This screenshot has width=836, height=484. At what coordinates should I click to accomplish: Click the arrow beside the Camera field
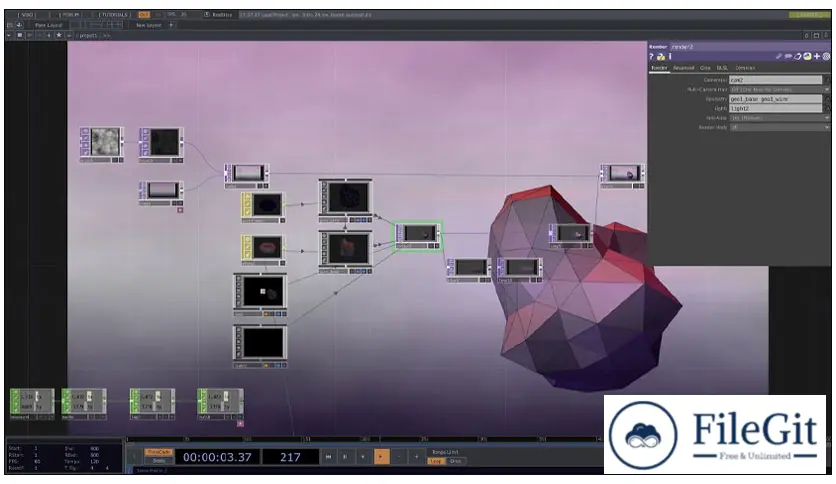pyautogui.click(x=827, y=80)
